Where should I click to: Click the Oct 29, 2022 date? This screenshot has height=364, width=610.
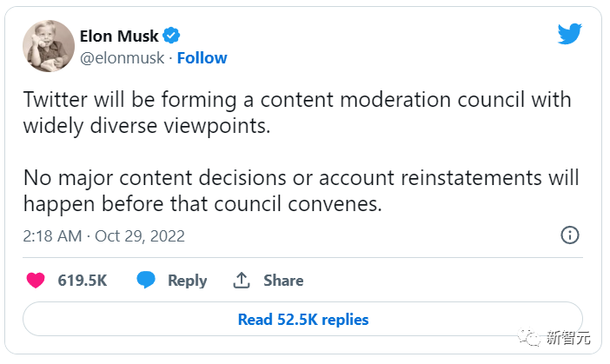(140, 236)
